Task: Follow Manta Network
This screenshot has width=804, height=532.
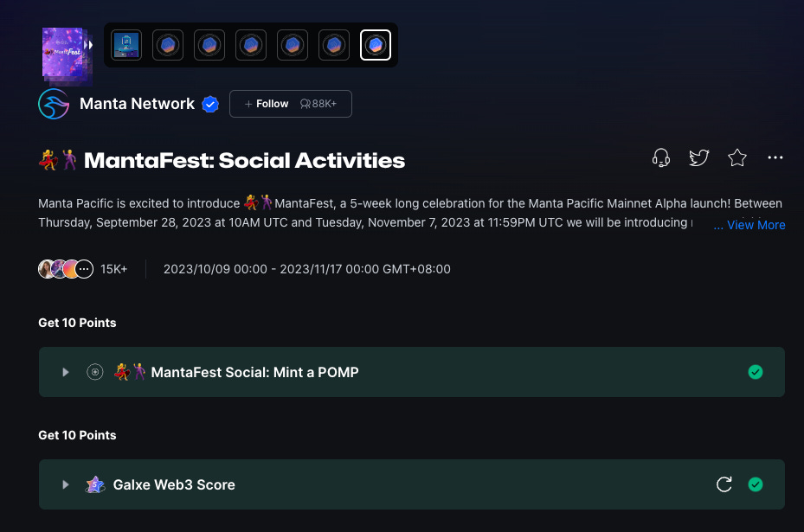Action: 267,104
